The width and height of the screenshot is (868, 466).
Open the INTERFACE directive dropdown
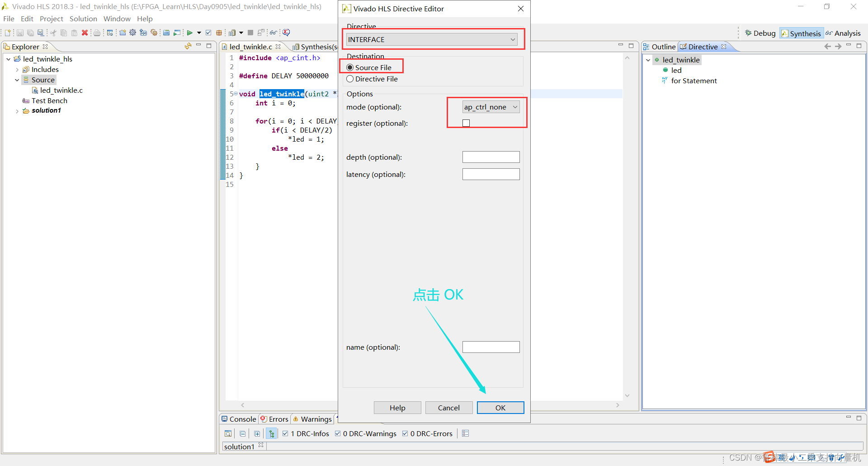tap(432, 39)
